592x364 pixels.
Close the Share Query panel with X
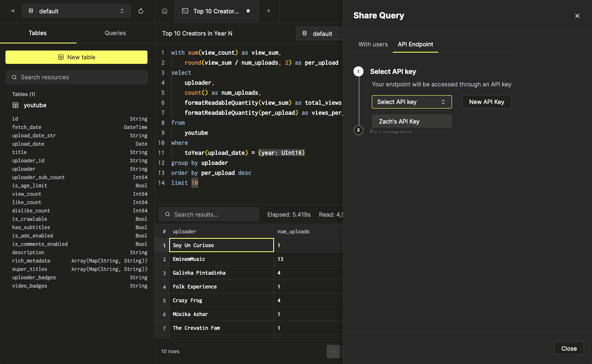[x=577, y=16]
